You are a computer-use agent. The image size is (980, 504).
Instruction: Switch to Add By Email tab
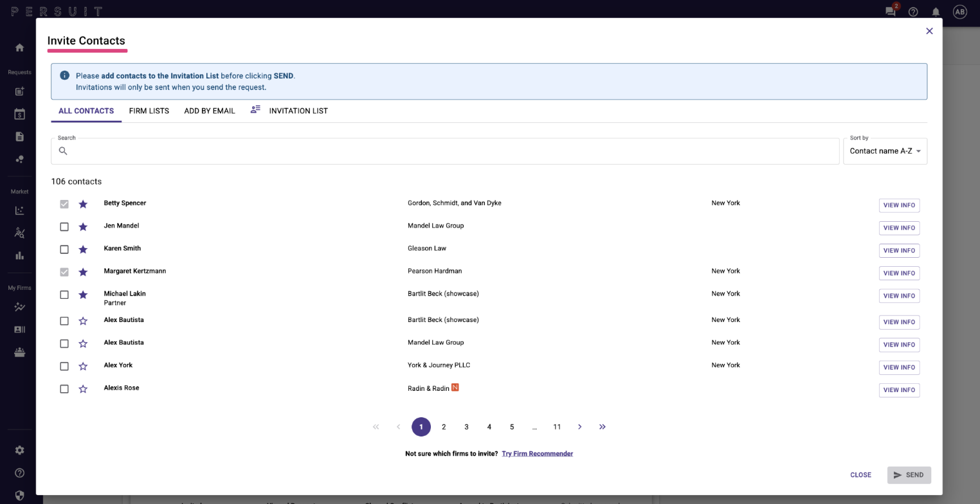point(210,111)
